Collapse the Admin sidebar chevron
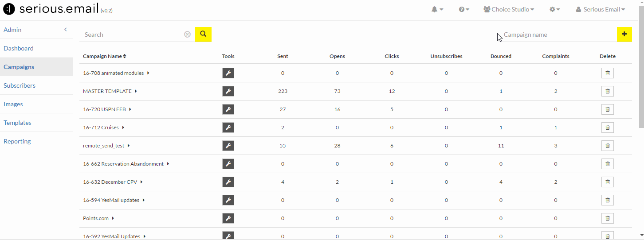This screenshot has height=240, width=644. (66, 30)
